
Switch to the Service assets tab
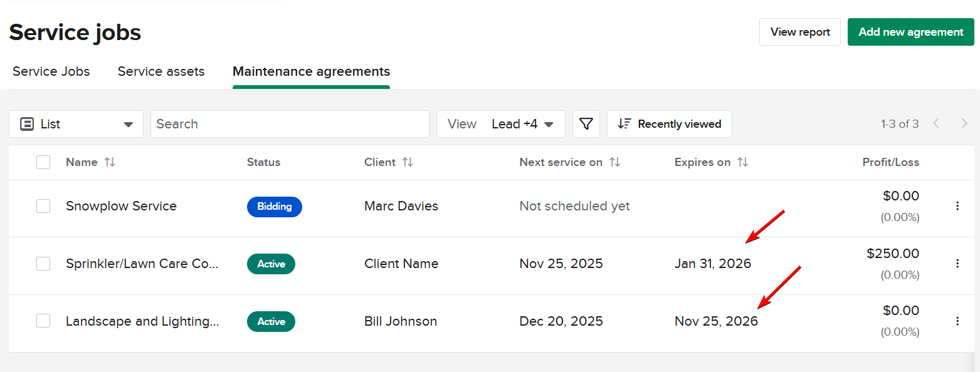pyautogui.click(x=161, y=71)
